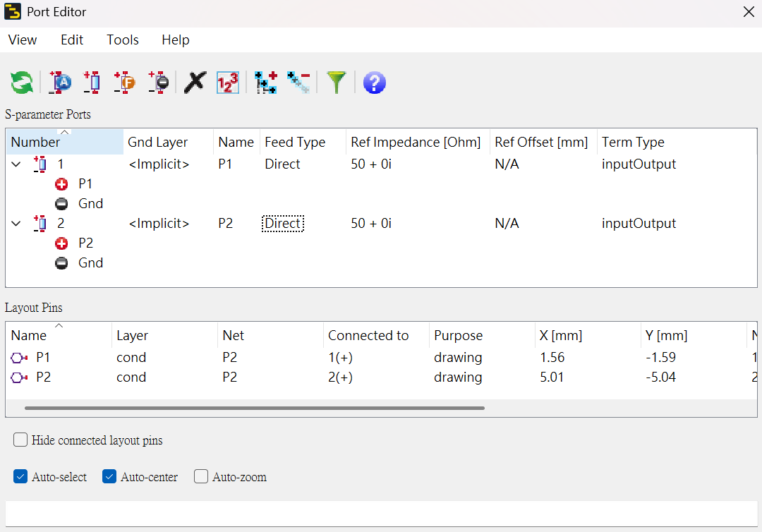Click the green funnel filter icon

pyautogui.click(x=337, y=82)
